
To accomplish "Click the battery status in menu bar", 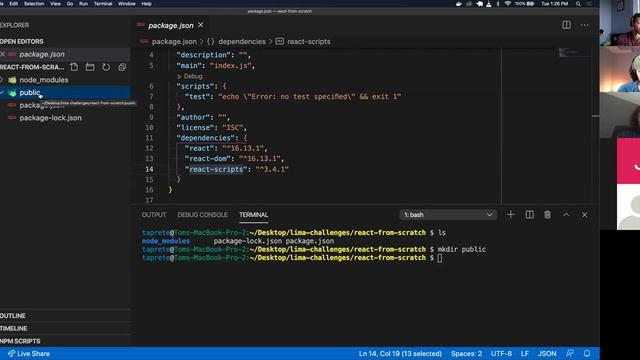I will 524,4.
